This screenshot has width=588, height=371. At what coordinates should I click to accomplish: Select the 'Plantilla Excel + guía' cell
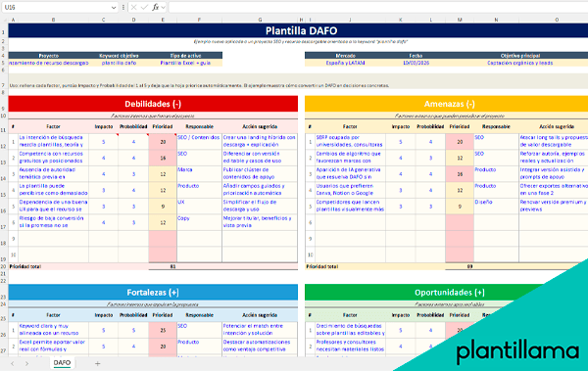pos(185,63)
